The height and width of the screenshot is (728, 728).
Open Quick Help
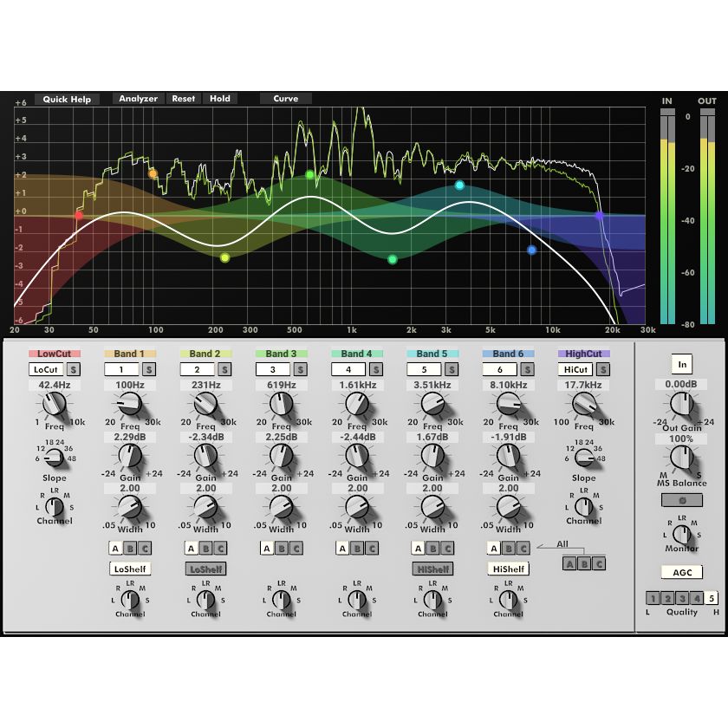67,99
